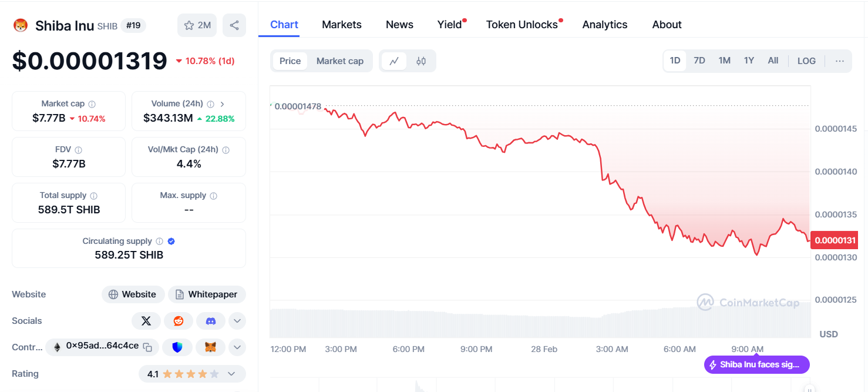
Task: Open the X (Twitter) social link
Action: [146, 321]
